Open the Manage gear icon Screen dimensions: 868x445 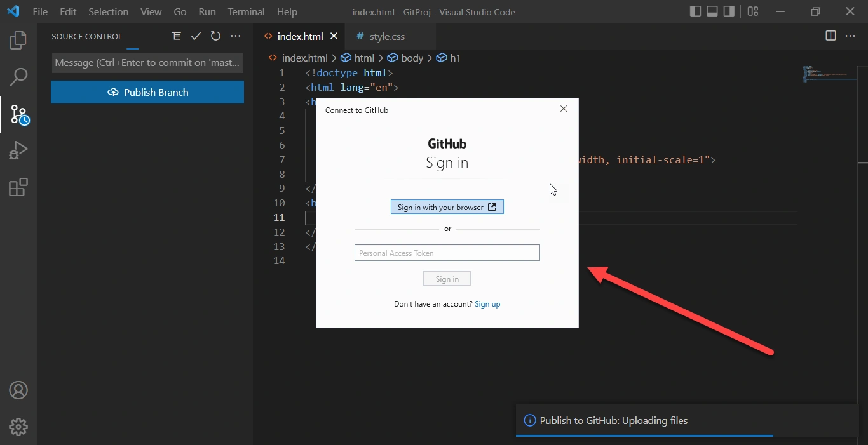tap(18, 427)
